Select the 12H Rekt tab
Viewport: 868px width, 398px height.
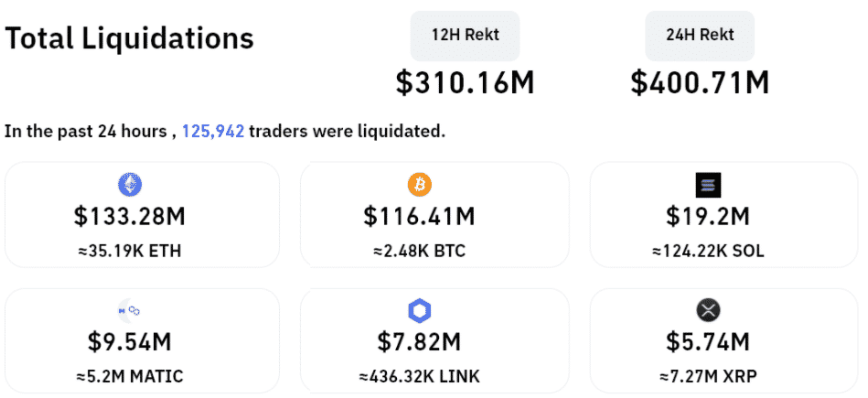(x=465, y=36)
